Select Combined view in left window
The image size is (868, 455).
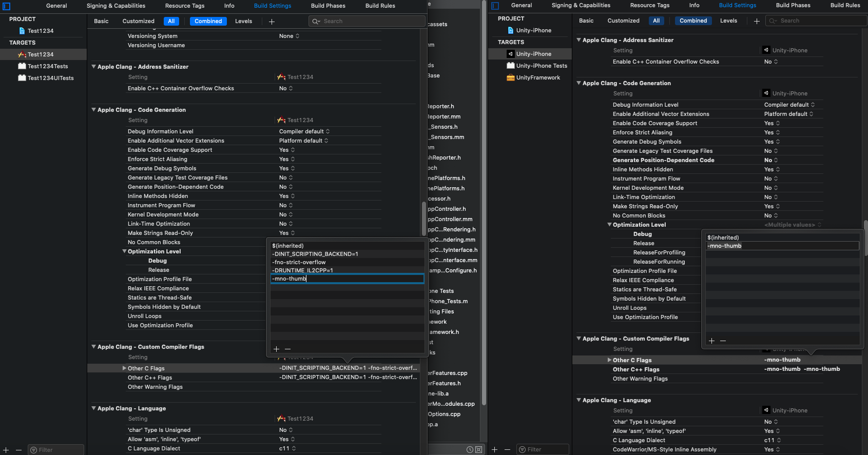[208, 21]
